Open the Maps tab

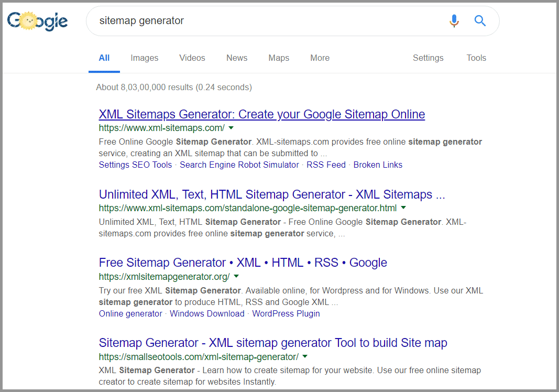point(279,58)
